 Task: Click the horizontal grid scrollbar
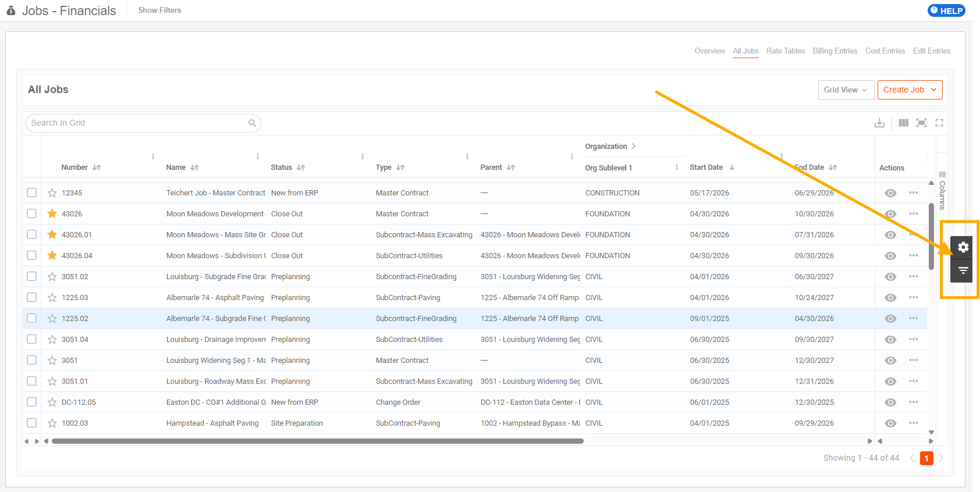pyautogui.click(x=318, y=441)
